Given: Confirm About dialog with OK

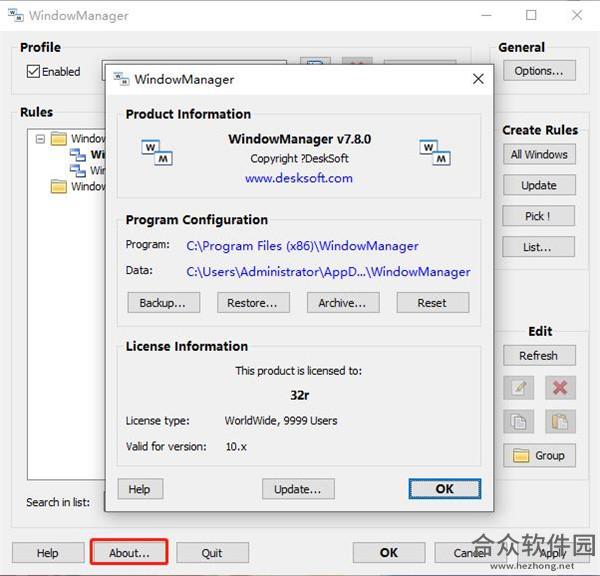Looking at the screenshot, I should click(445, 489).
